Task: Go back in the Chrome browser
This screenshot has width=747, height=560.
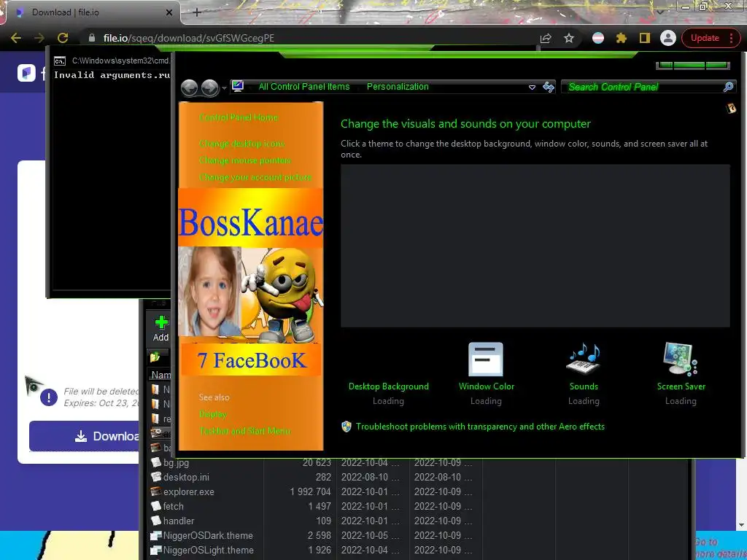Action: click(x=16, y=38)
